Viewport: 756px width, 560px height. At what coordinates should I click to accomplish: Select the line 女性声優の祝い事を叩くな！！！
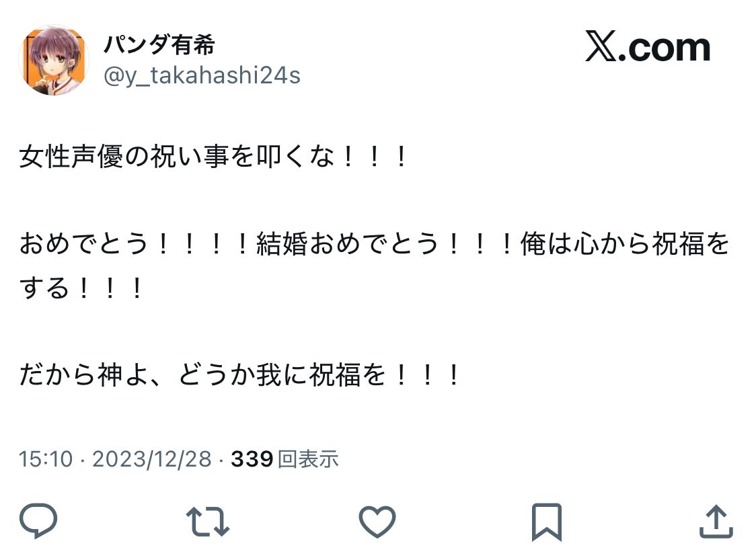click(213, 157)
